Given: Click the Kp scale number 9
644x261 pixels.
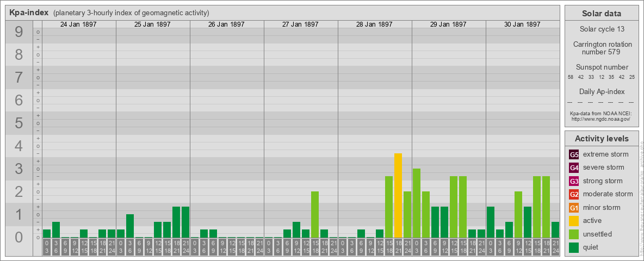Looking at the screenshot, I should (x=18, y=32).
